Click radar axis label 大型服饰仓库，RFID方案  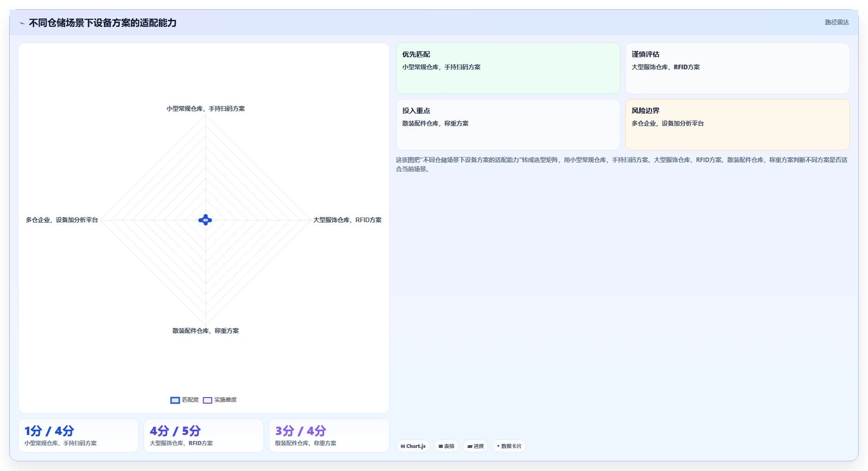347,220
